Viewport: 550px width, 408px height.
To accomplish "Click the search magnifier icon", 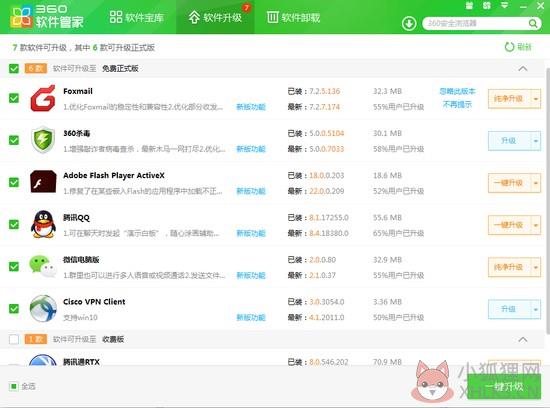I will [533, 24].
